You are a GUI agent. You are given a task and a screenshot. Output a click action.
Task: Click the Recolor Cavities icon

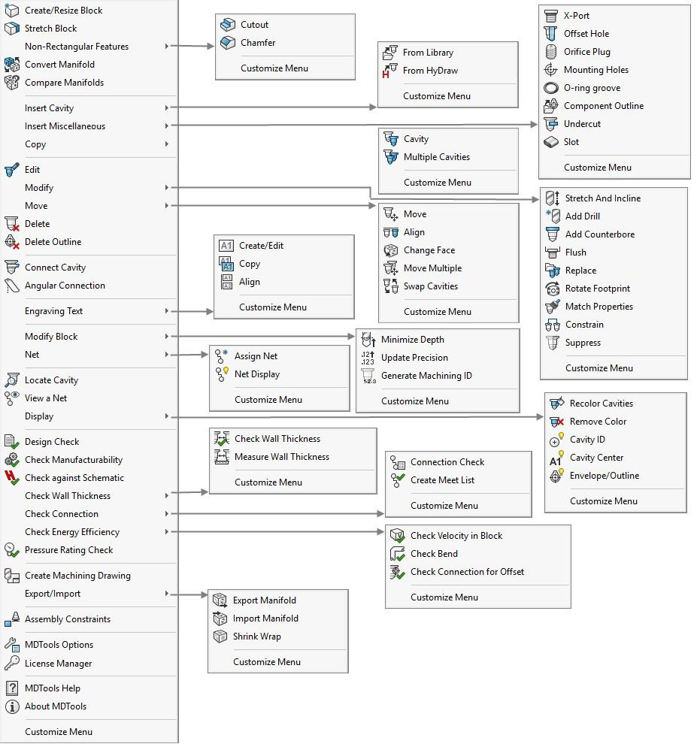click(x=557, y=404)
